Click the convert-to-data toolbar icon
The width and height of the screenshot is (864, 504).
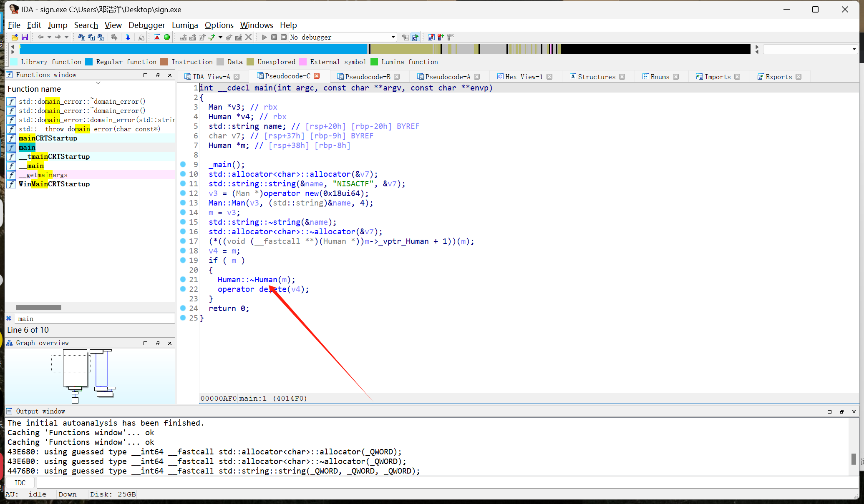tap(192, 37)
